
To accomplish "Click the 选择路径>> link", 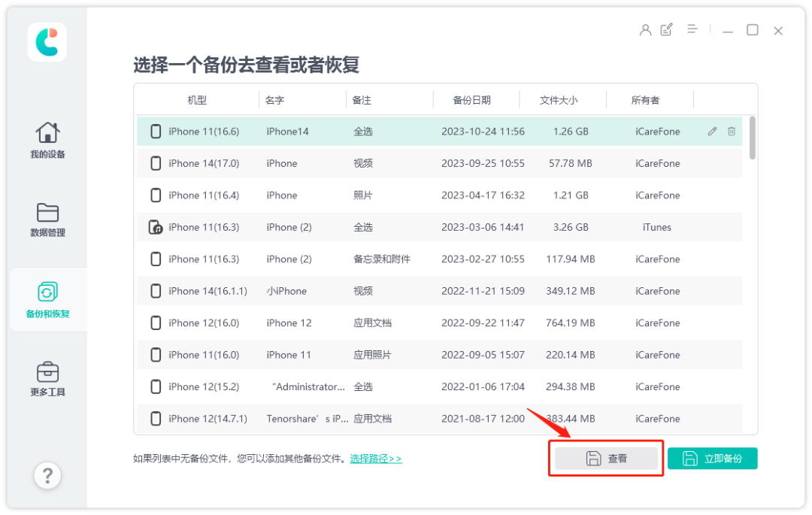I will click(375, 459).
